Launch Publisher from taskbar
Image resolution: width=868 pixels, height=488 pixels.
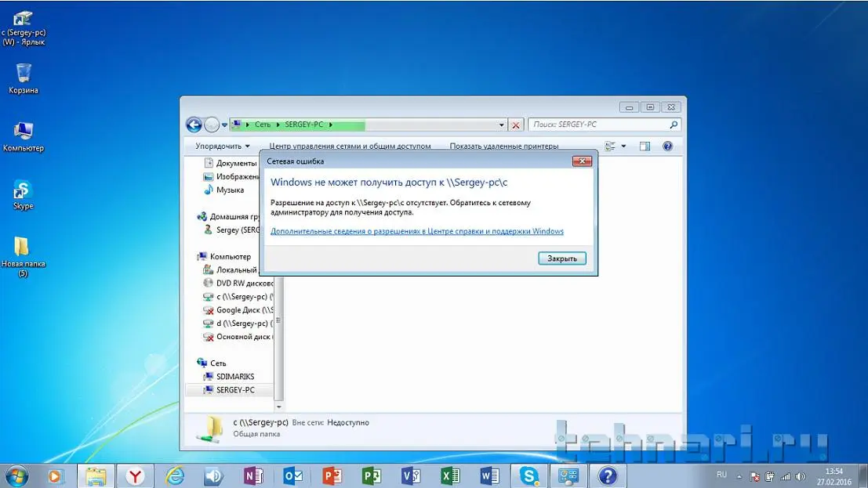[371, 475]
